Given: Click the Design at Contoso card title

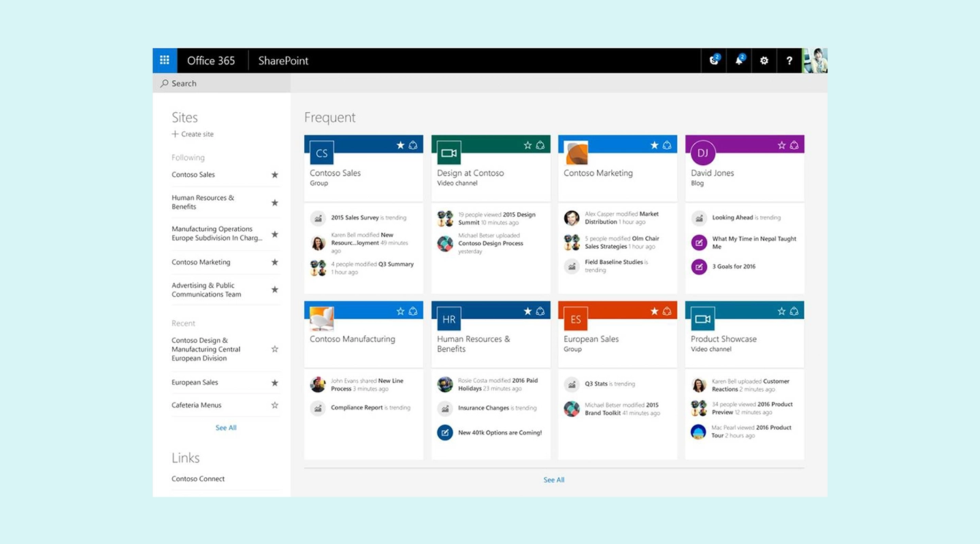Looking at the screenshot, I should pos(470,173).
